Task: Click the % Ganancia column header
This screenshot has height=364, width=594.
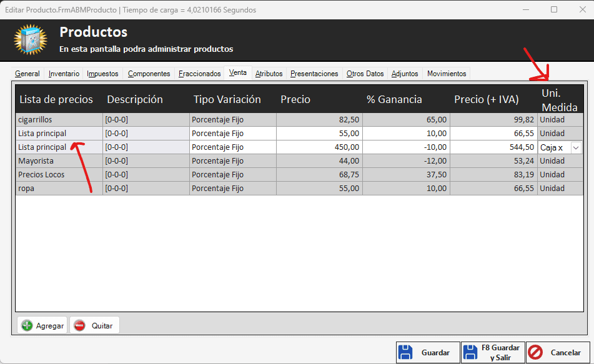Action: click(394, 99)
